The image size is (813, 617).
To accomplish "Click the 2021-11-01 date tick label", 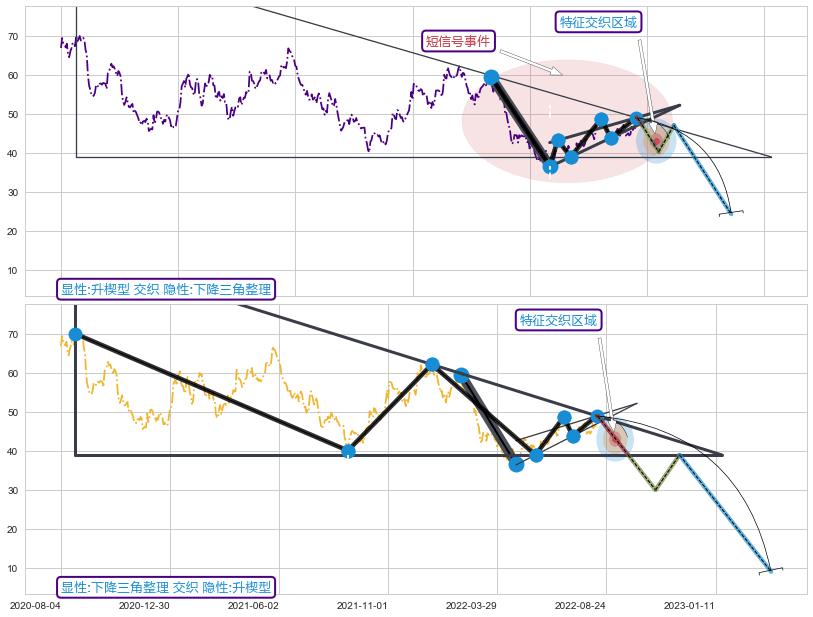I will [362, 605].
